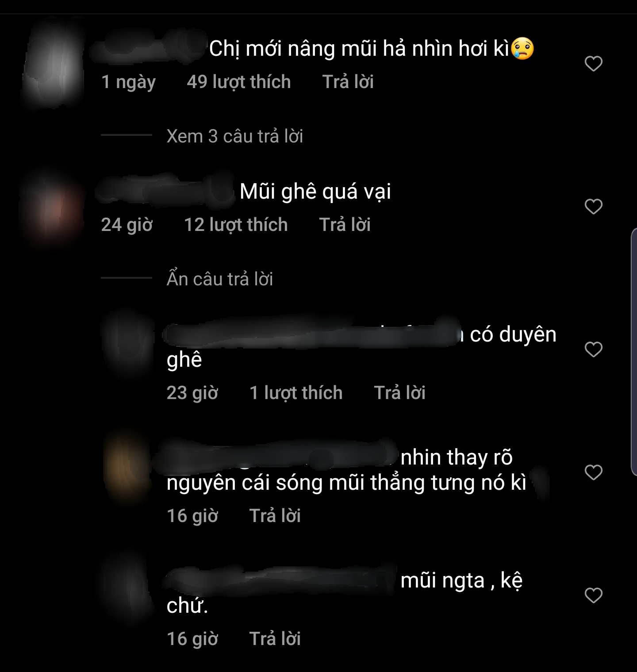Tap heart on 'có duyên ghê' reply

[593, 349]
